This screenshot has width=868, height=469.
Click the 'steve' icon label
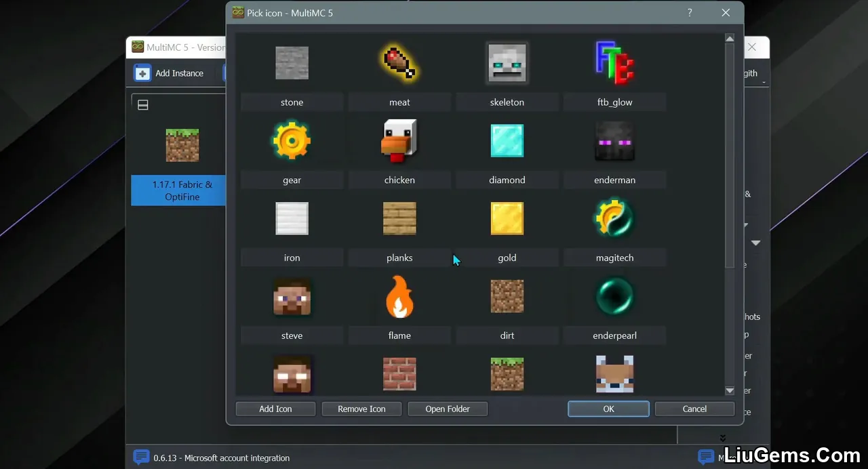point(292,335)
